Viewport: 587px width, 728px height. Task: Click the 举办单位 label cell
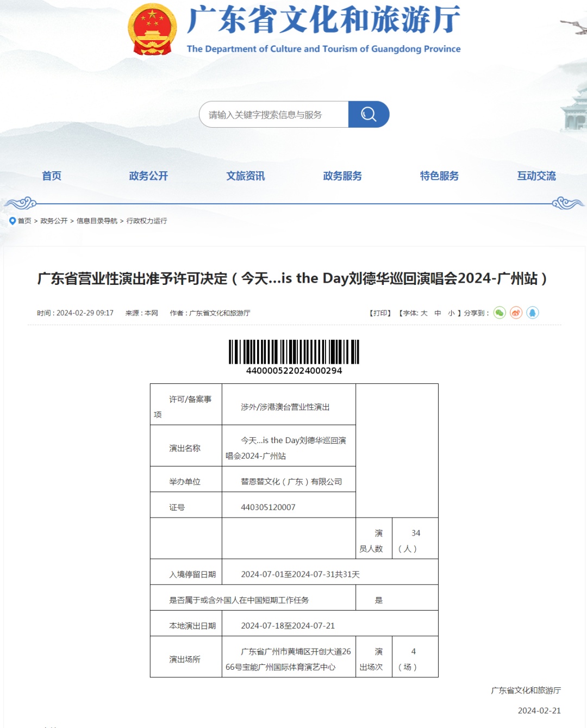186,480
